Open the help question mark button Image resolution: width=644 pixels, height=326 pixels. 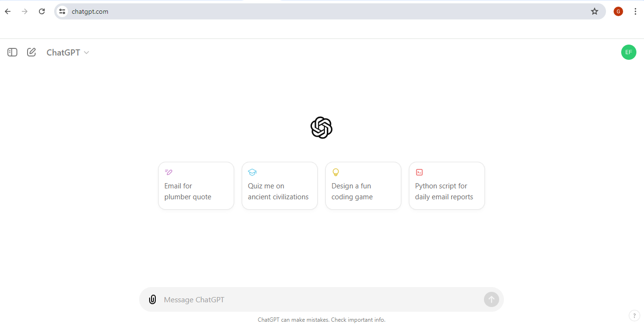[635, 316]
